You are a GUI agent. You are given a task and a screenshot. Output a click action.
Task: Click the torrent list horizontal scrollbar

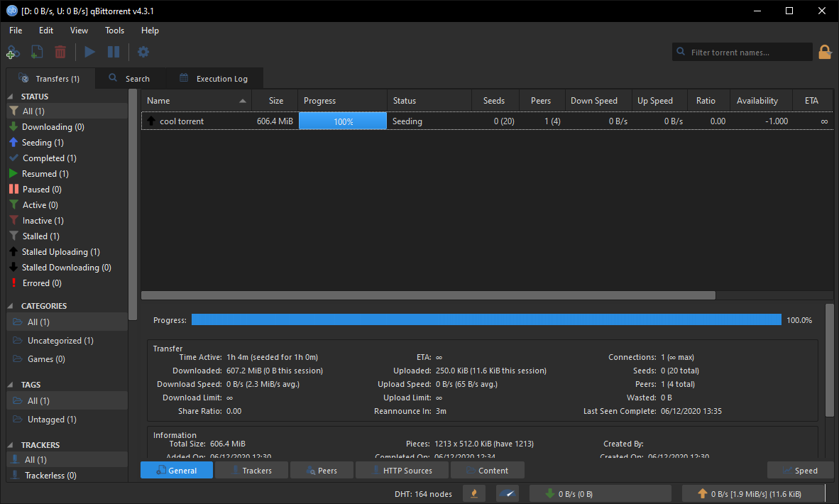point(428,295)
